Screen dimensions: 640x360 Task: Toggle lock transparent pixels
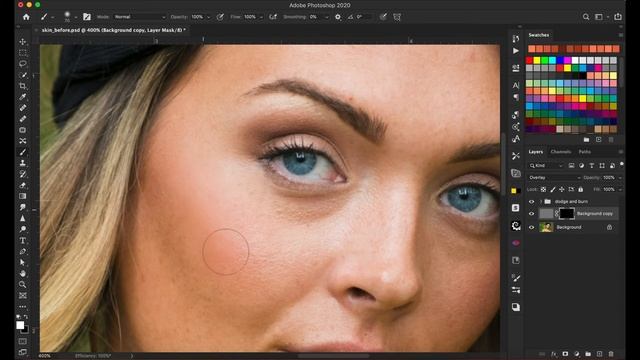543,189
